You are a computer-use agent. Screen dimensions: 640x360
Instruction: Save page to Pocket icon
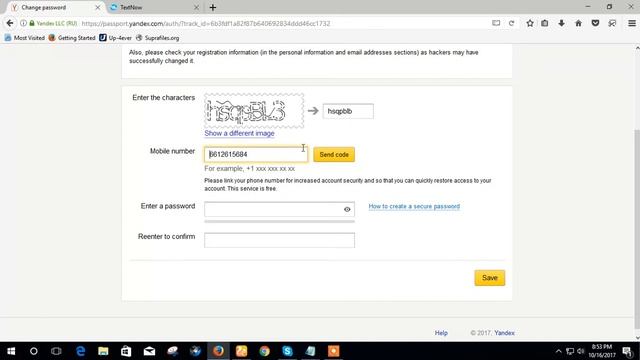[596, 23]
